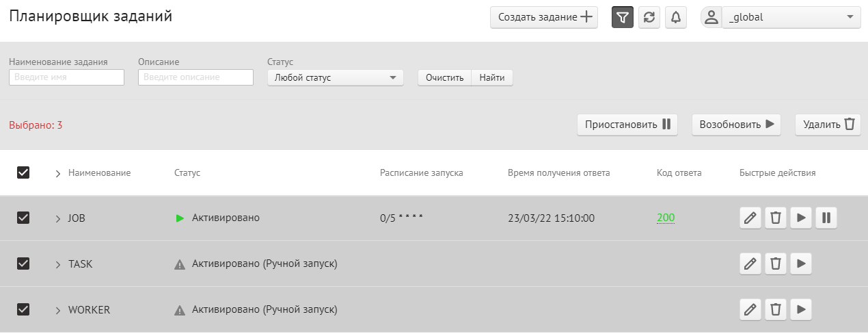The image size is (868, 334).
Task: Click the refresh list icon
Action: pos(649,18)
